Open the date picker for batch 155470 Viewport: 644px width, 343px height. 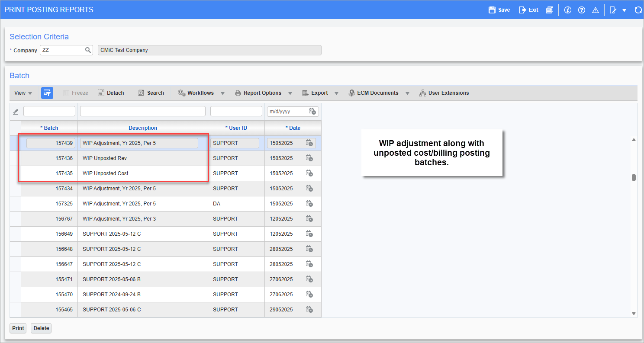point(309,295)
